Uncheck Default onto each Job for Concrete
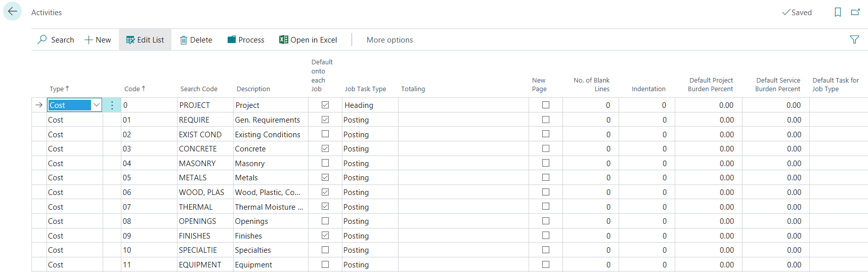The height and width of the screenshot is (272, 868). (x=325, y=148)
